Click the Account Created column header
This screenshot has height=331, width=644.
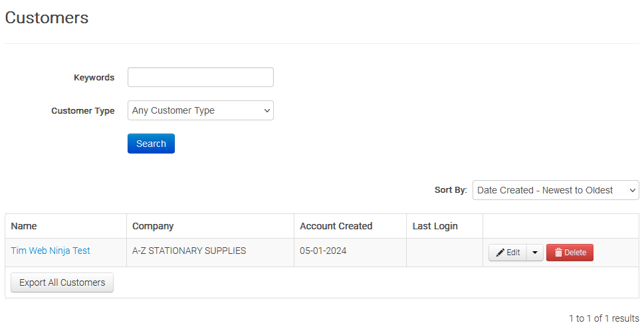[x=336, y=226]
